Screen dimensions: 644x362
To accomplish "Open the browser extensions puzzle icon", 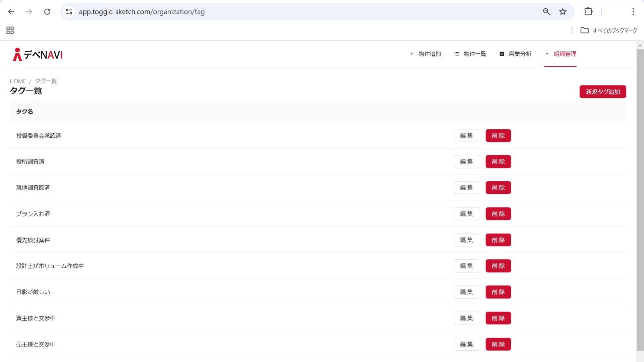I will pos(588,12).
